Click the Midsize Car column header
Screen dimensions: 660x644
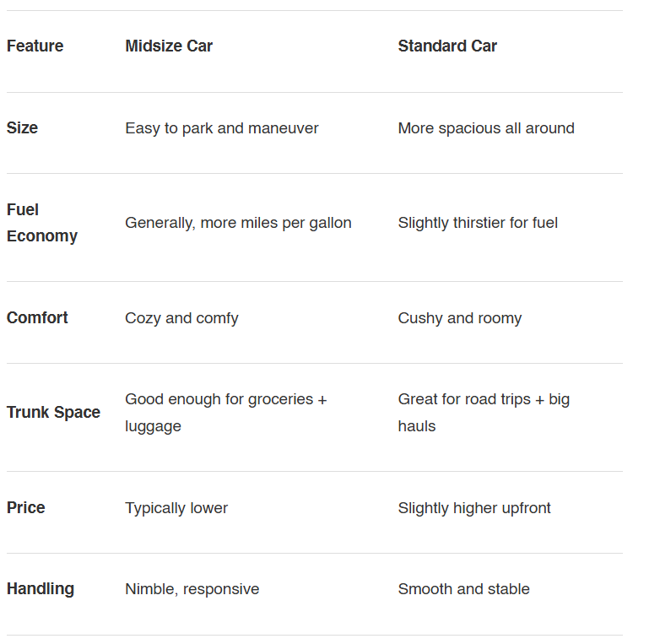(169, 46)
